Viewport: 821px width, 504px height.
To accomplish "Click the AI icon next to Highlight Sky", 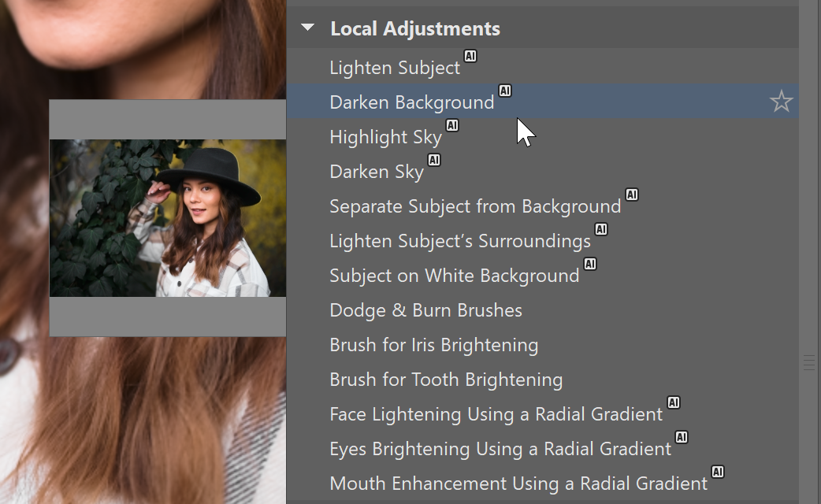I will click(x=452, y=124).
